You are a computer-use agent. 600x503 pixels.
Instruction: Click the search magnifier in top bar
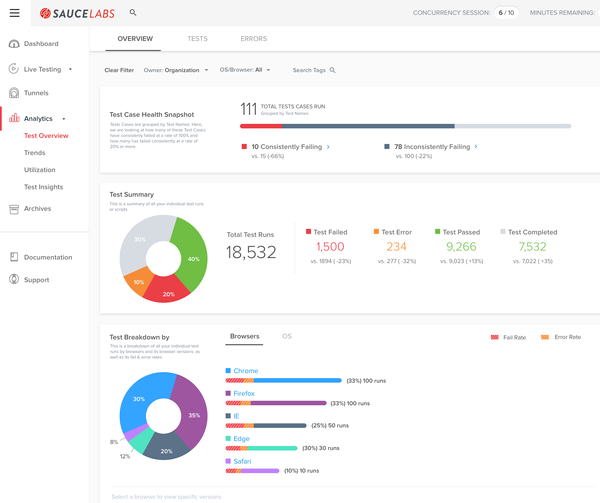133,13
